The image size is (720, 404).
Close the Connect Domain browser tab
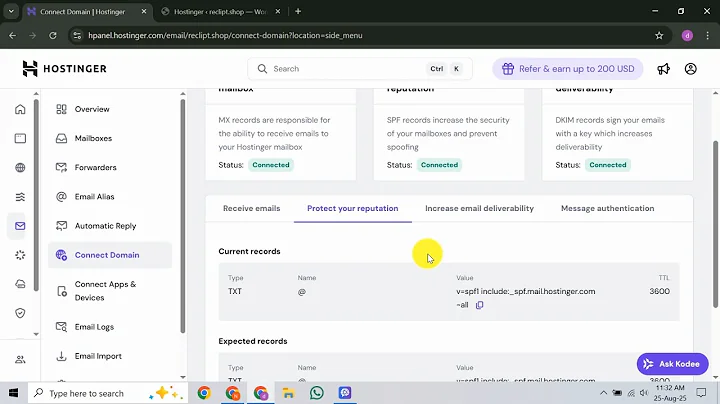tap(144, 11)
